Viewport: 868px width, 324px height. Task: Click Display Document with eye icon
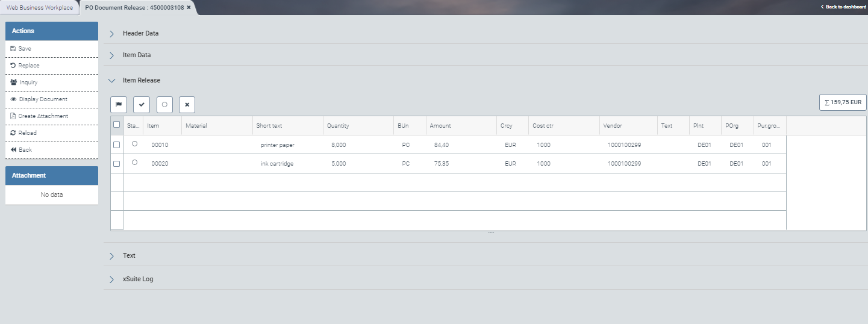pyautogui.click(x=43, y=99)
